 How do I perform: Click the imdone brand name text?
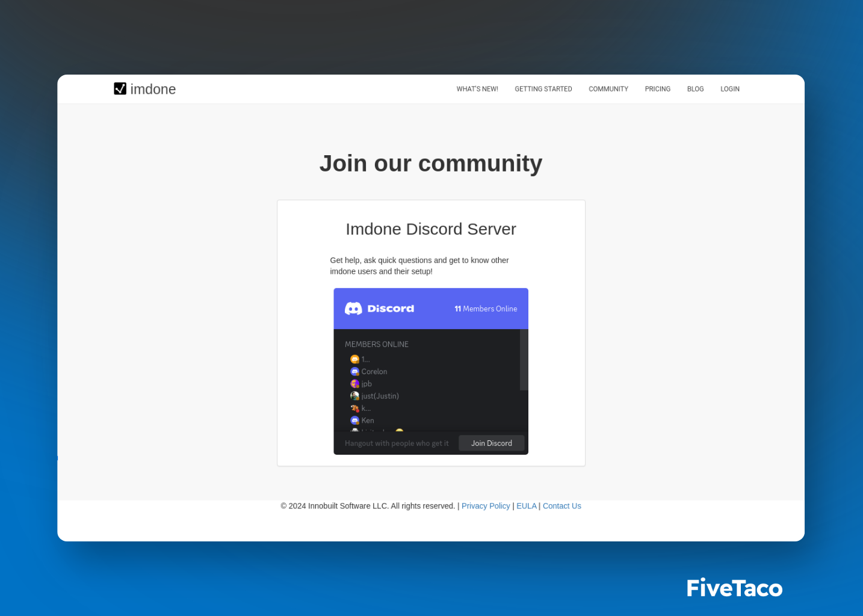(x=153, y=89)
